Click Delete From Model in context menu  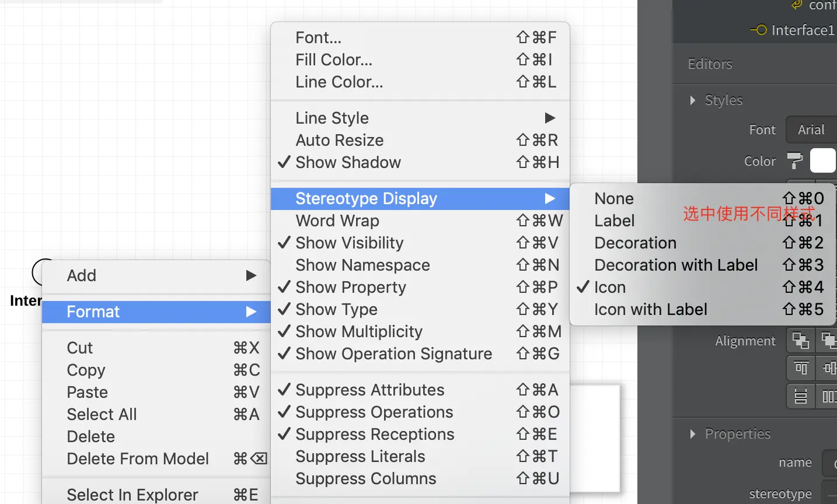pos(138,459)
